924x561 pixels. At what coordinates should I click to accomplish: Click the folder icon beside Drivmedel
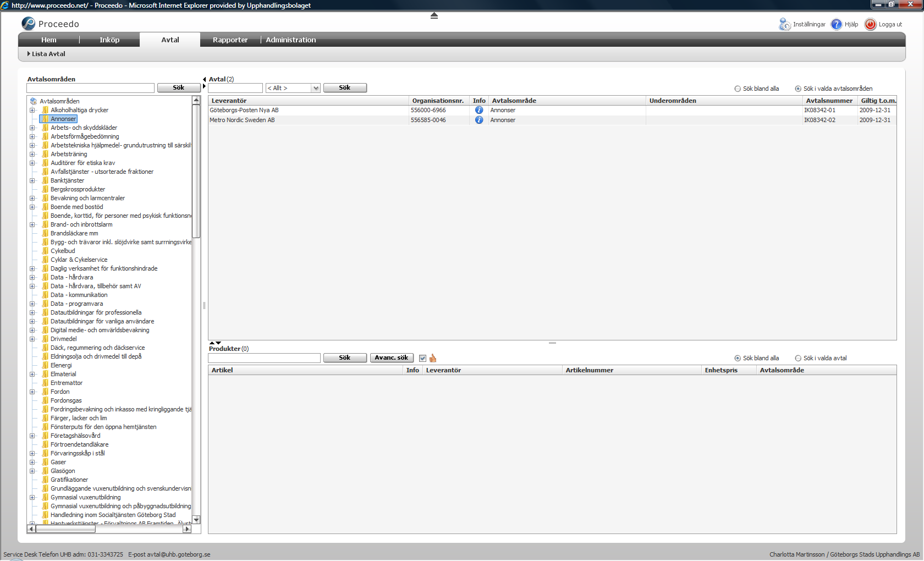point(45,339)
